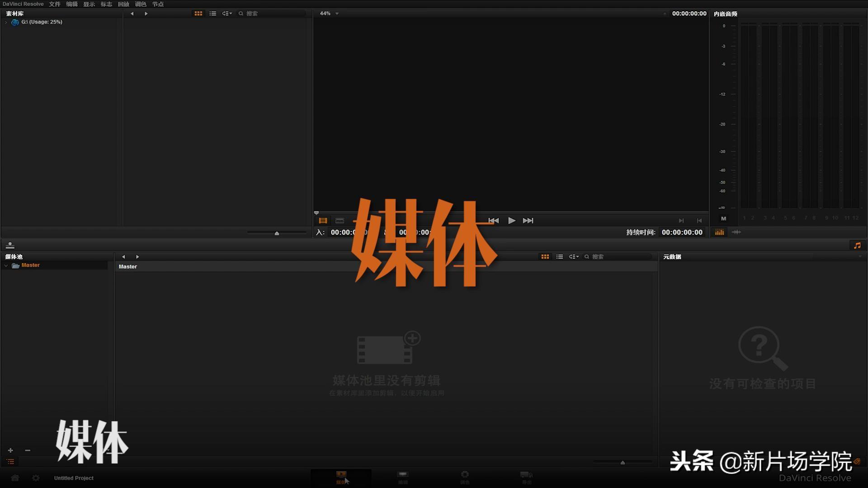Open the DaVinci Resolve menu
Image resolution: width=868 pixels, height=488 pixels.
[23, 4]
